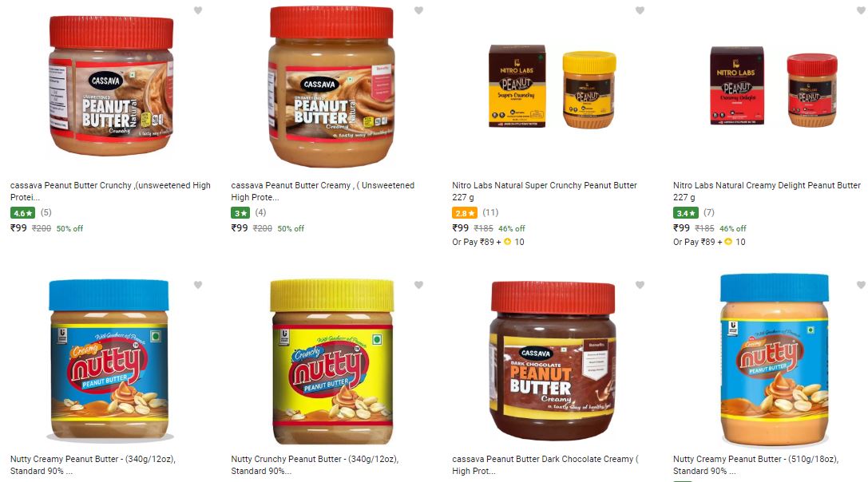View Nitro Labs Super Crunchy product image

click(x=553, y=85)
